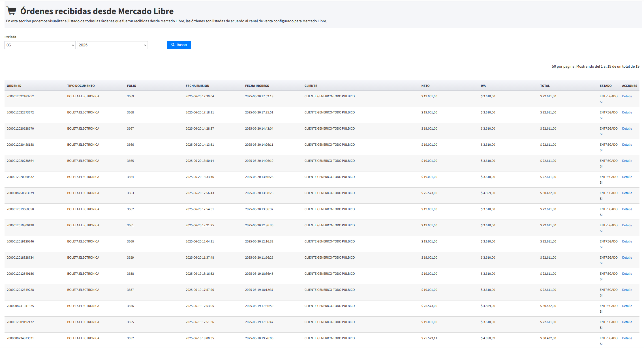Image resolution: width=644 pixels, height=348 pixels.
Task: Click the shopping cart icon in header
Action: pos(11,11)
